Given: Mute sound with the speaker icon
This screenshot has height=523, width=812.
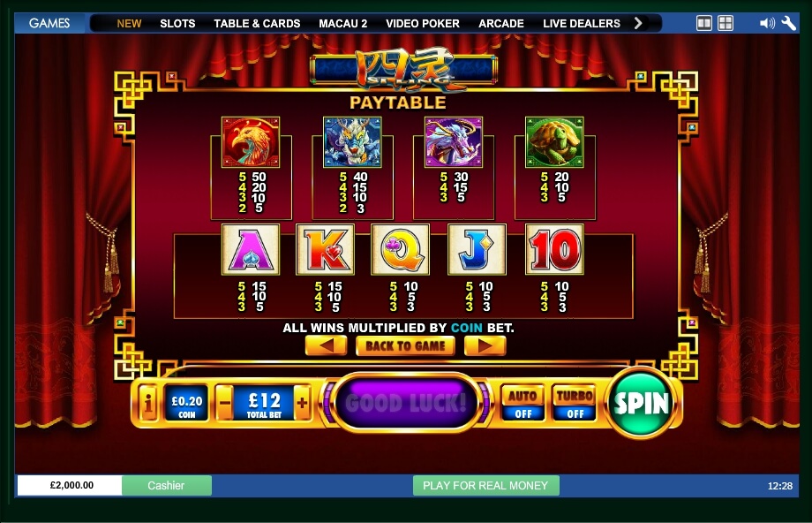Looking at the screenshot, I should pos(767,23).
